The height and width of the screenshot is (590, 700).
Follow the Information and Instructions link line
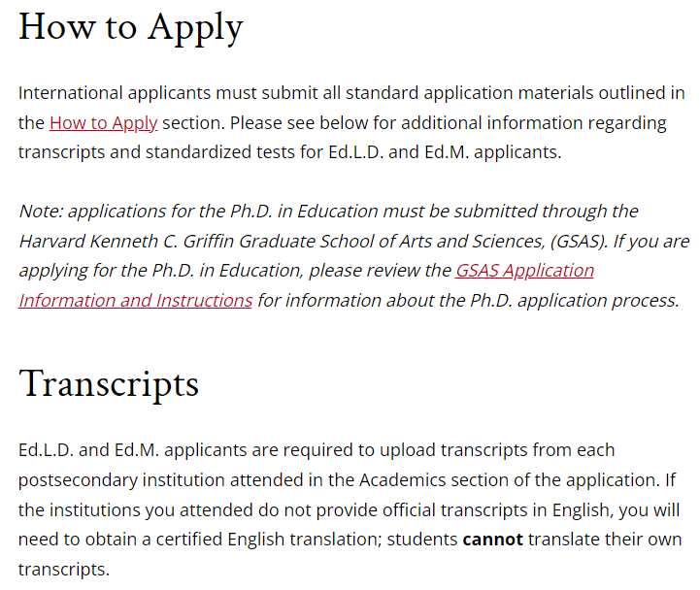pos(135,301)
